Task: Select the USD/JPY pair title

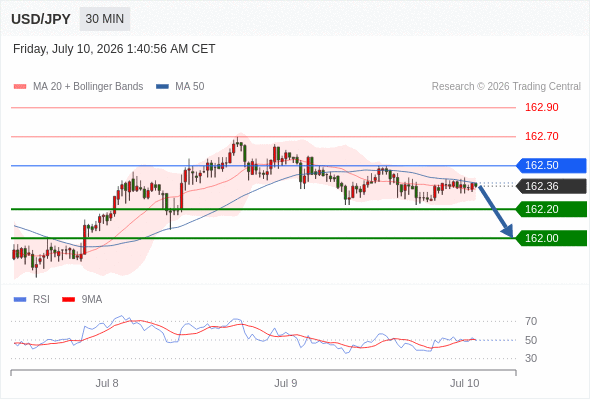Action: tap(41, 19)
